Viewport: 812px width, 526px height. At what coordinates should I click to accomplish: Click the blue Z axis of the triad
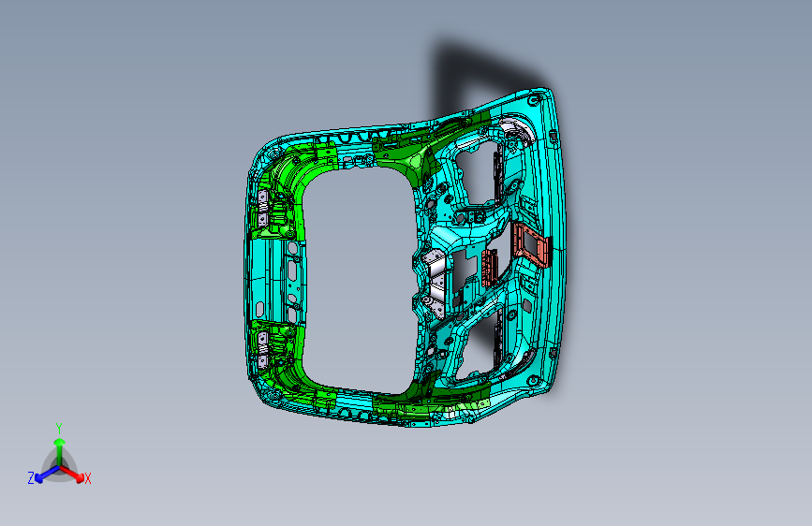47,475
